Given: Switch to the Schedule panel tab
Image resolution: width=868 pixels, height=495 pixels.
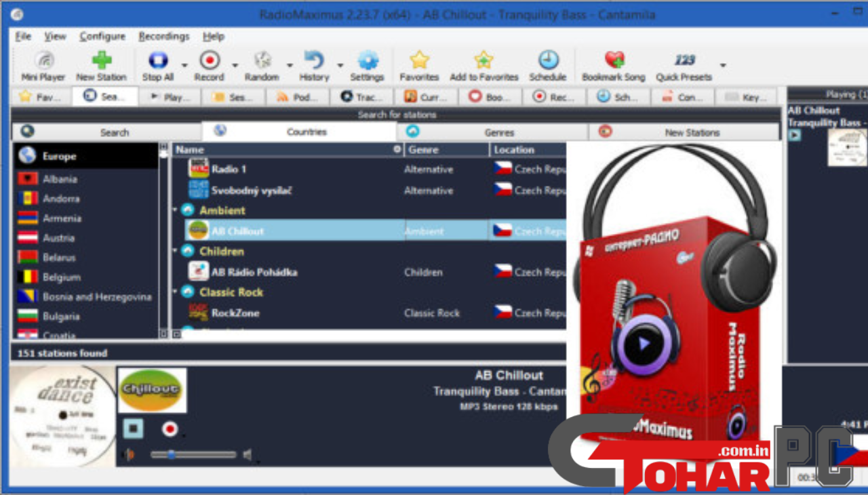Looking at the screenshot, I should [618, 97].
